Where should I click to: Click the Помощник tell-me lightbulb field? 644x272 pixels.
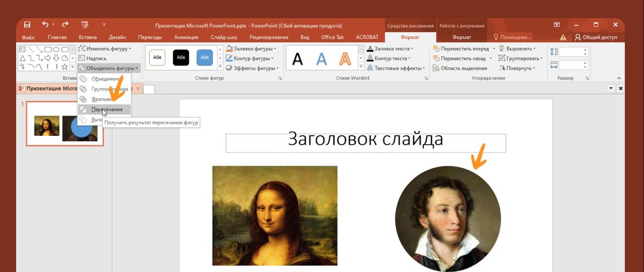(x=513, y=38)
